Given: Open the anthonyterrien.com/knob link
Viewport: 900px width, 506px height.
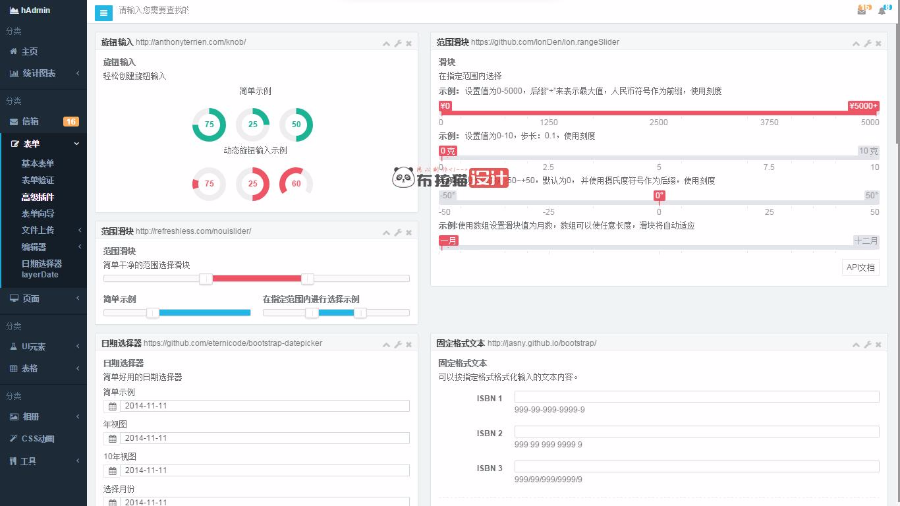Looking at the screenshot, I should click(x=191, y=42).
